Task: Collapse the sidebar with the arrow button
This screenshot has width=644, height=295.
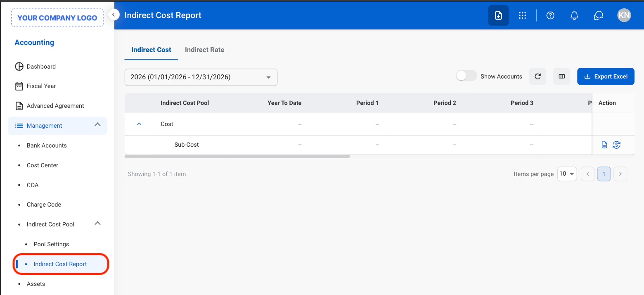Action: [114, 14]
